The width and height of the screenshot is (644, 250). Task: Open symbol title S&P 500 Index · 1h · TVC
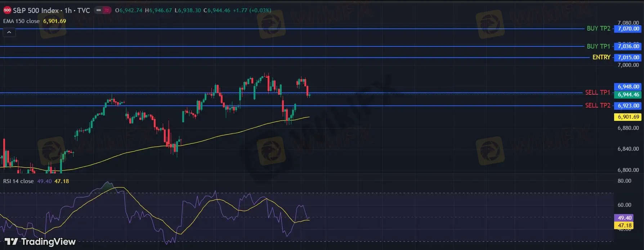(52, 10)
